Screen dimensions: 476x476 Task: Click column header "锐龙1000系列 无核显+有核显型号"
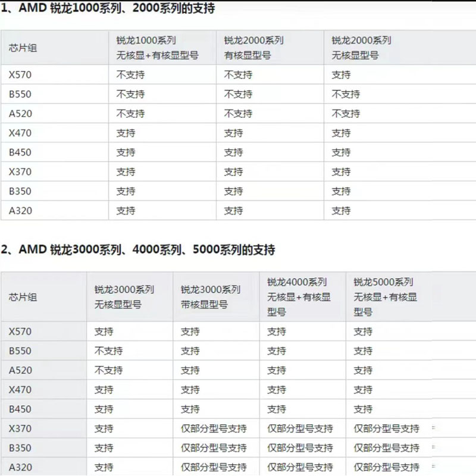(x=157, y=48)
